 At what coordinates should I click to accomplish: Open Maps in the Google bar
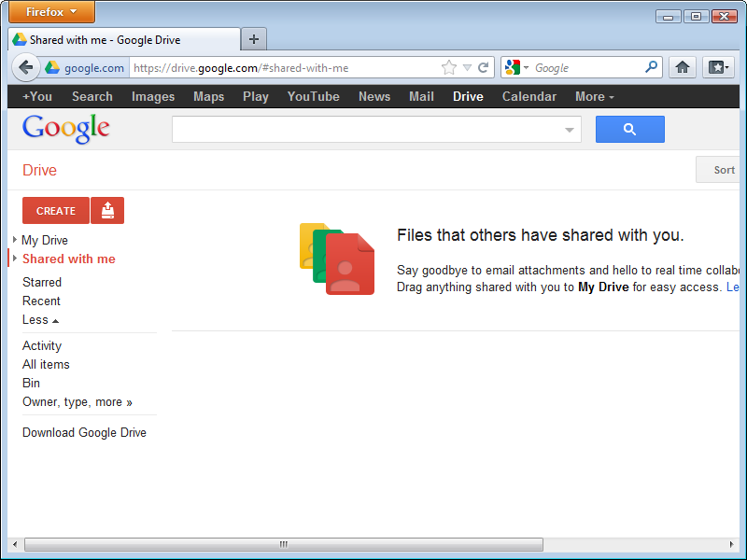[x=208, y=97]
